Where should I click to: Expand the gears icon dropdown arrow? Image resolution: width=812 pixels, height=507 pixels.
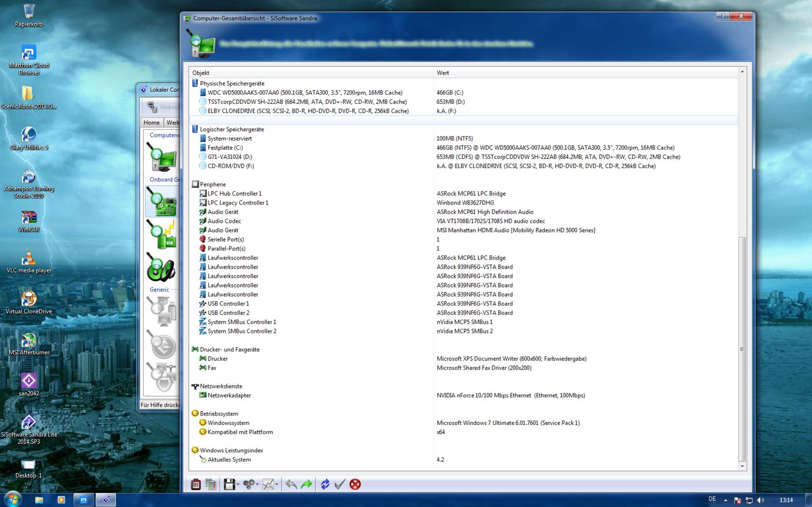click(257, 484)
